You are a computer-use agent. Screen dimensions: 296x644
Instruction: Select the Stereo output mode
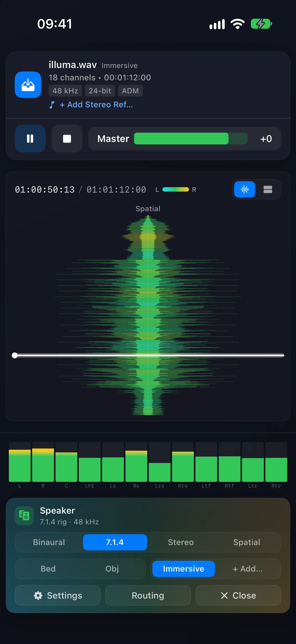181,542
